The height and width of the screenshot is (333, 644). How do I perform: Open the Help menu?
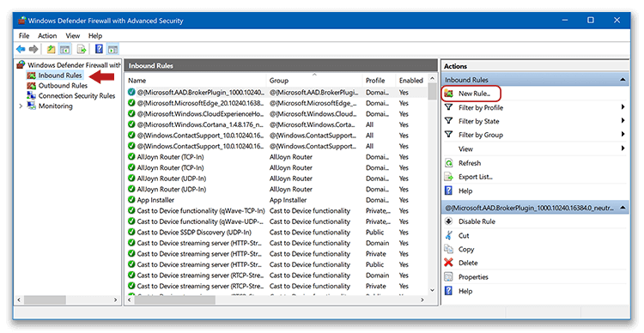[x=95, y=36]
